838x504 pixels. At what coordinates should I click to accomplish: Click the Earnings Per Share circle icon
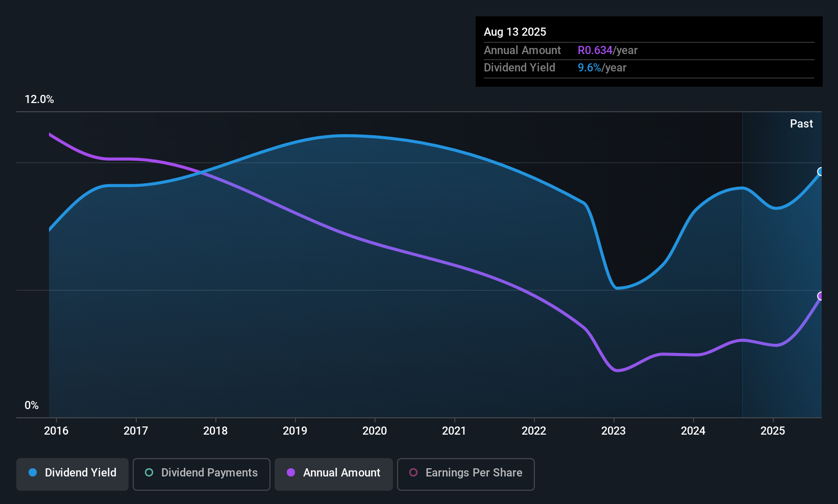coord(413,473)
